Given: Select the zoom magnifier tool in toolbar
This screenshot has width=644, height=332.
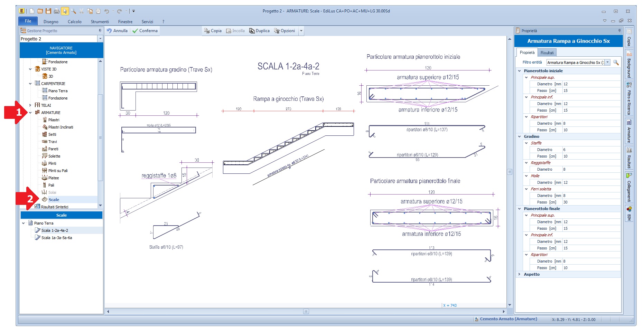Looking at the screenshot, I should coord(73,11).
